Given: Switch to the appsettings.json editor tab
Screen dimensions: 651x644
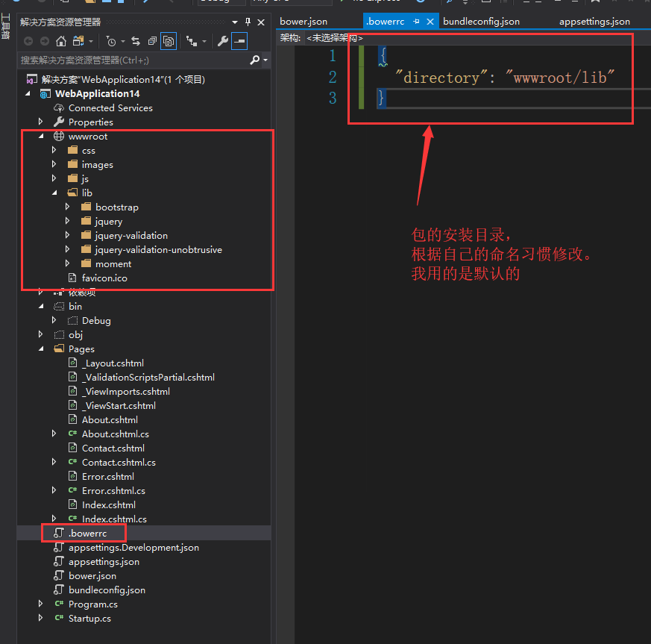Looking at the screenshot, I should (x=594, y=22).
